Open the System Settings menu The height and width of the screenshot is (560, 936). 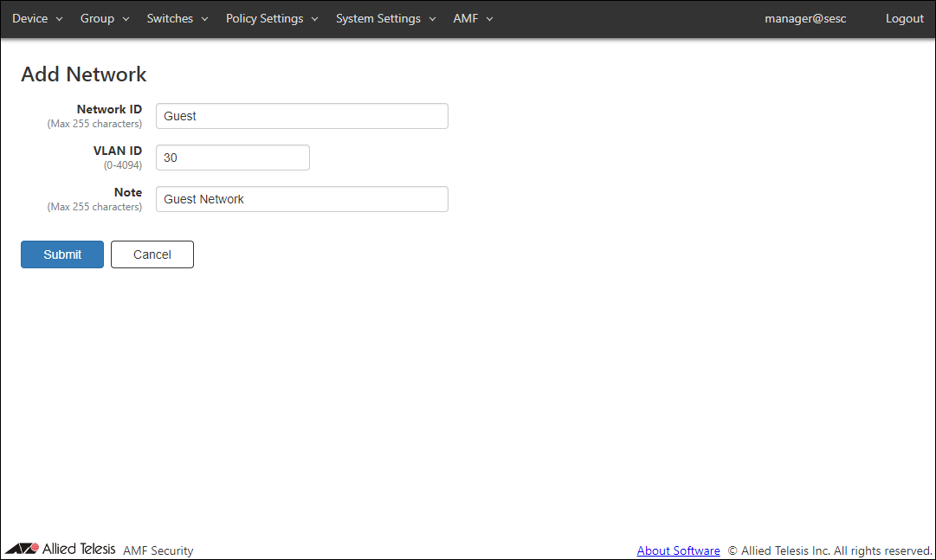point(385,19)
